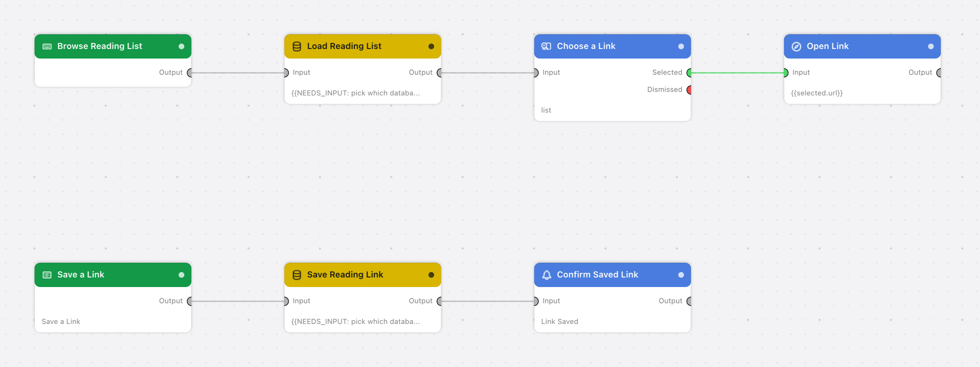Click the compass icon on Open Link
The width and height of the screenshot is (980, 367).
click(x=796, y=46)
